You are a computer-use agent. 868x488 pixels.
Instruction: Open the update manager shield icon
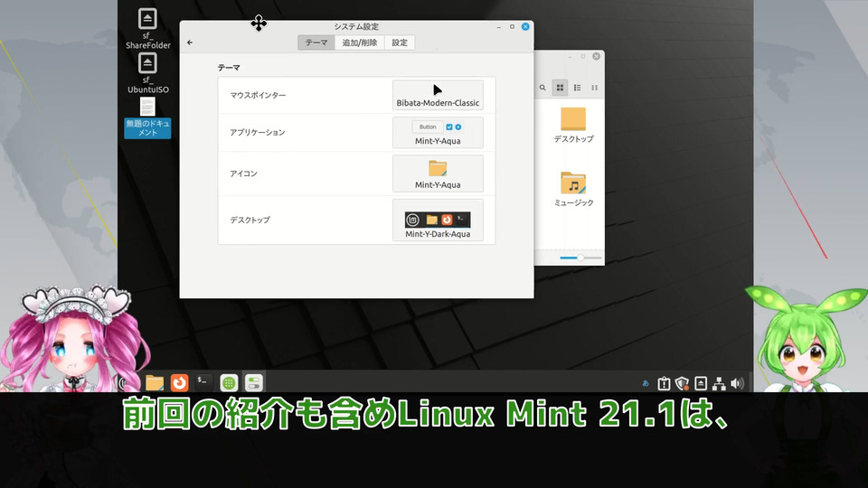click(682, 383)
